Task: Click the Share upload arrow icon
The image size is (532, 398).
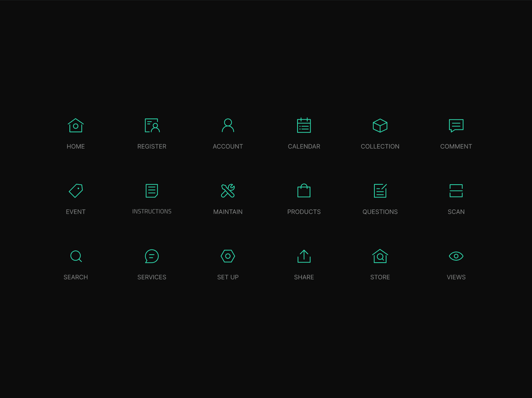Action: click(x=304, y=256)
